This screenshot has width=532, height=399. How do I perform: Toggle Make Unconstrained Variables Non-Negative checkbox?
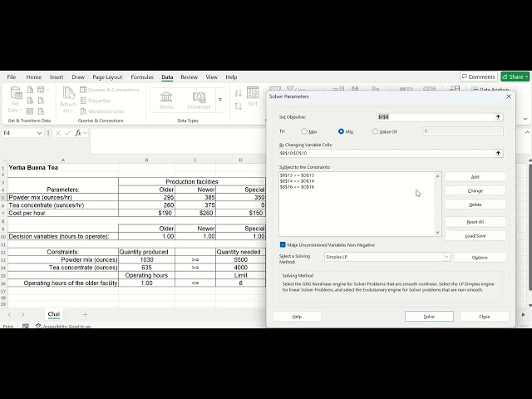pos(283,244)
